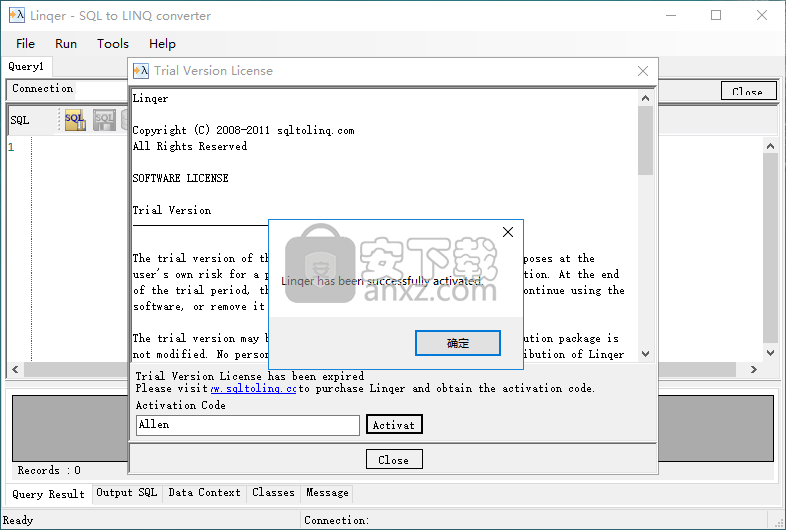This screenshot has height=530, width=786.
Task: Open the File menu
Action: 25,44
